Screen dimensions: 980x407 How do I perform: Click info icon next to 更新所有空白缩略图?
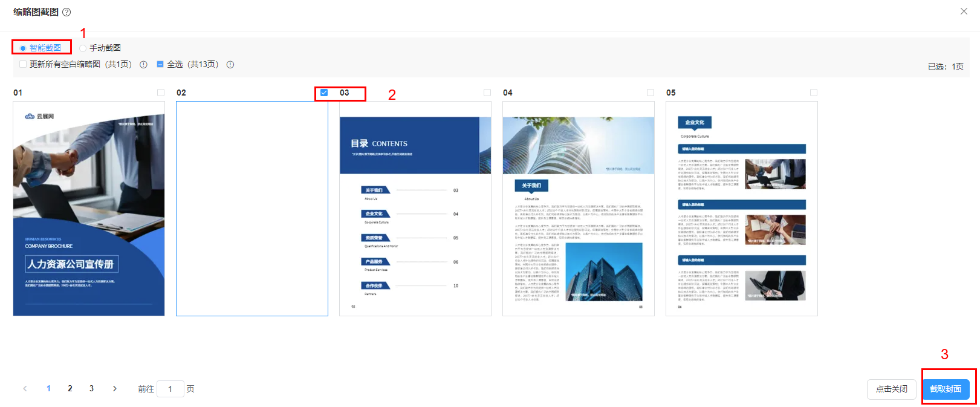click(x=143, y=65)
